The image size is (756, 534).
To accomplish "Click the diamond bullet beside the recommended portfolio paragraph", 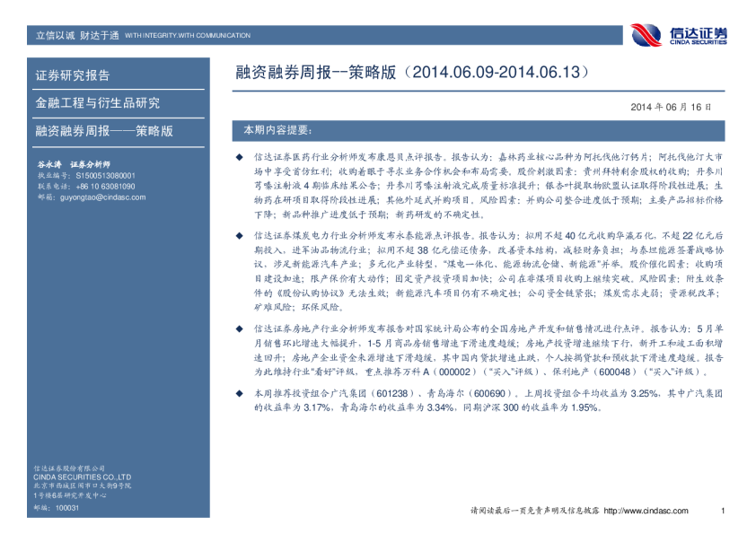I will point(239,393).
